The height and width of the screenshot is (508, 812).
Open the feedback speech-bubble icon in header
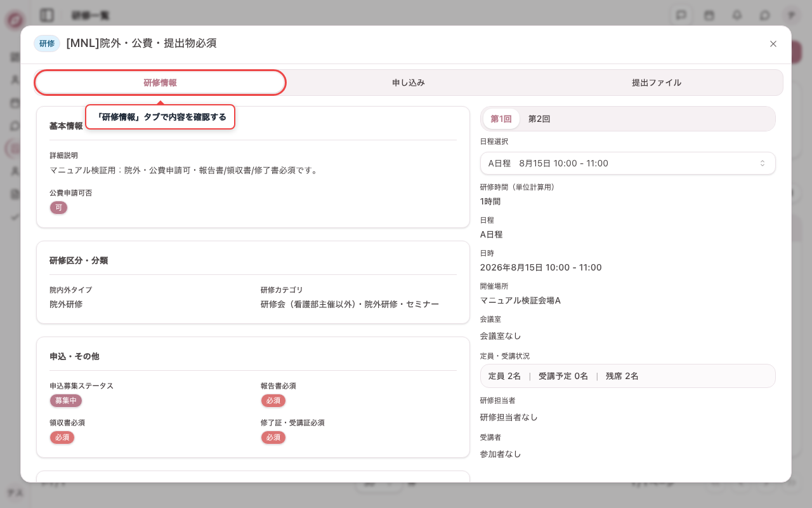pyautogui.click(x=681, y=15)
